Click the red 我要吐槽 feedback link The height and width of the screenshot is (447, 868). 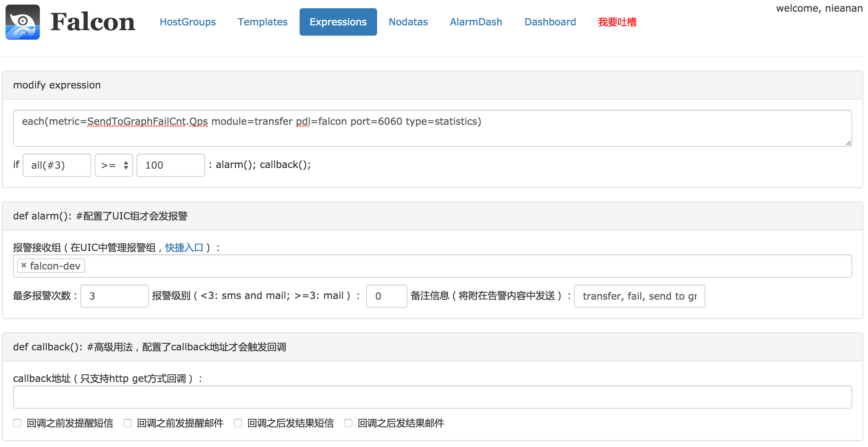point(617,22)
